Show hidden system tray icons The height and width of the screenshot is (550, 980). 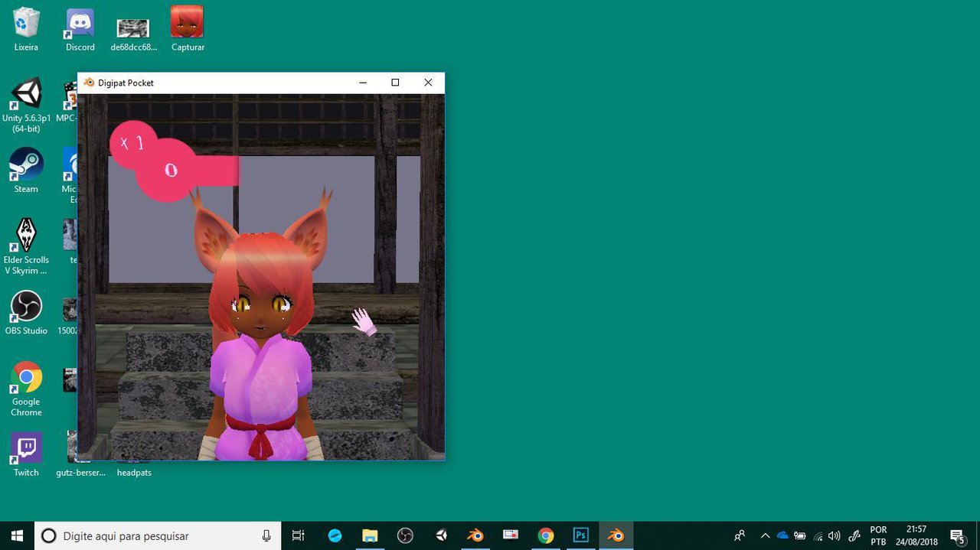[765, 535]
